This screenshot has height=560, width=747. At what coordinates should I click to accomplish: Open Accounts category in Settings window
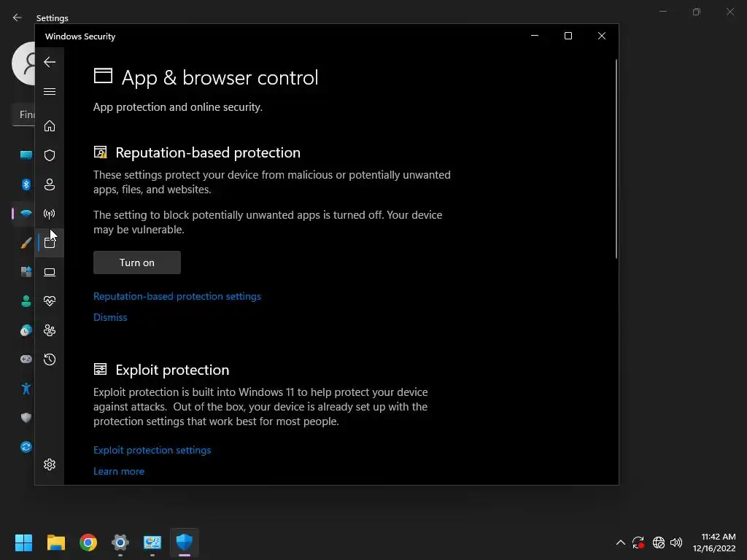(26, 301)
